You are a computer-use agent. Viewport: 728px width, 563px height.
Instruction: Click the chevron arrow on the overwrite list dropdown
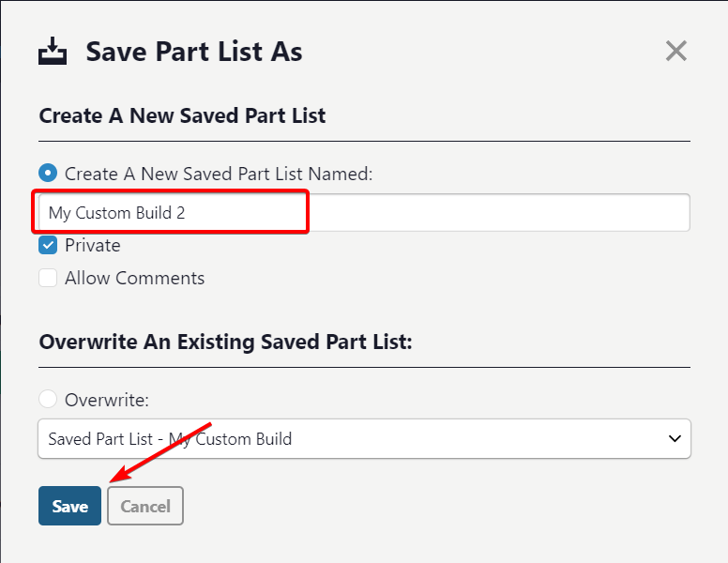tap(674, 438)
